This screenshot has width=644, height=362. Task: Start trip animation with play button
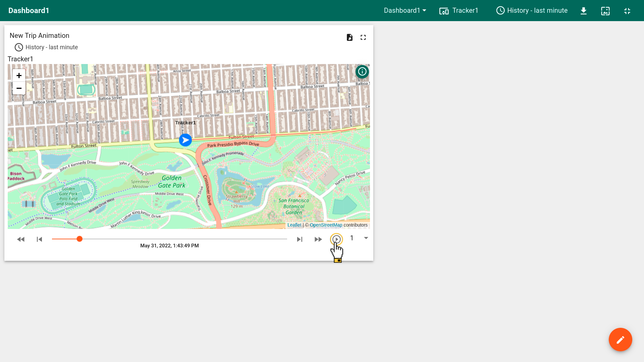[x=336, y=239]
